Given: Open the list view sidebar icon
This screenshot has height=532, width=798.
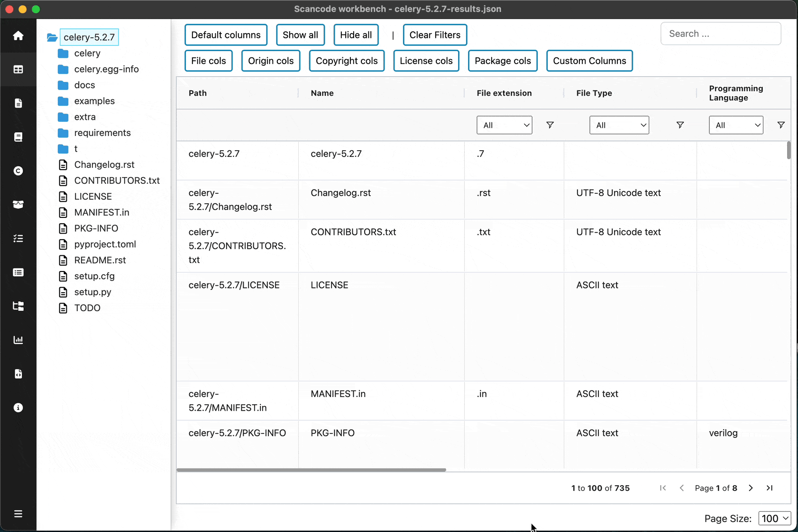Looking at the screenshot, I should tap(18, 272).
